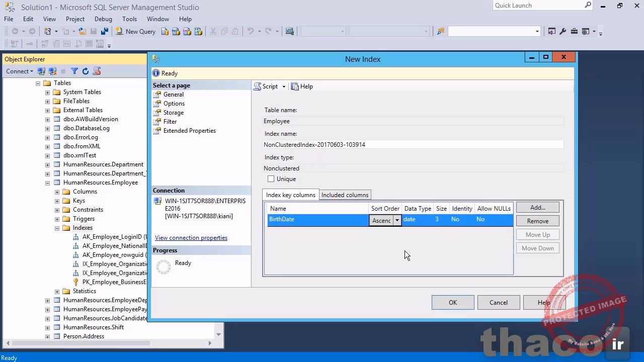The image size is (644, 362).
Task: Enable the Unique checkbox
Action: point(271,179)
